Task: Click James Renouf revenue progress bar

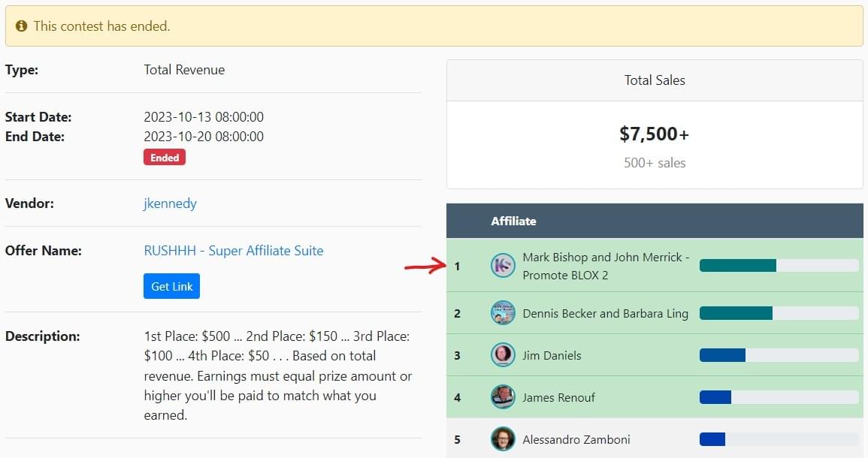Action: pyautogui.click(x=779, y=397)
